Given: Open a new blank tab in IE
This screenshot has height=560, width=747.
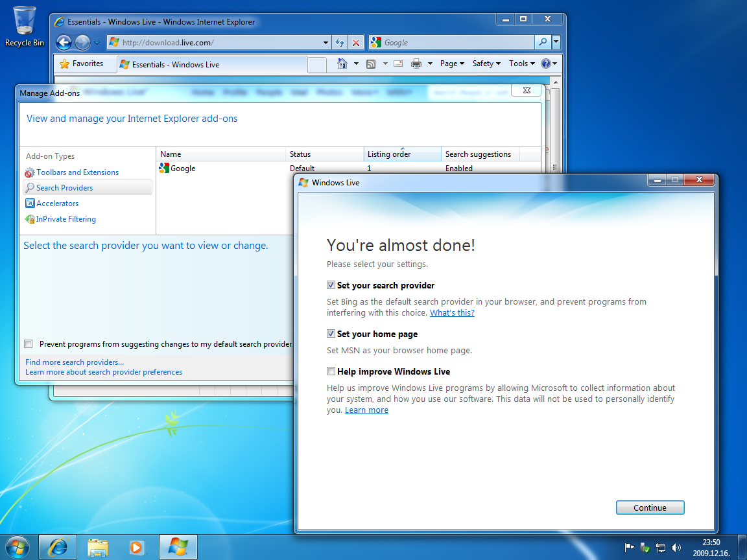Looking at the screenshot, I should point(317,65).
